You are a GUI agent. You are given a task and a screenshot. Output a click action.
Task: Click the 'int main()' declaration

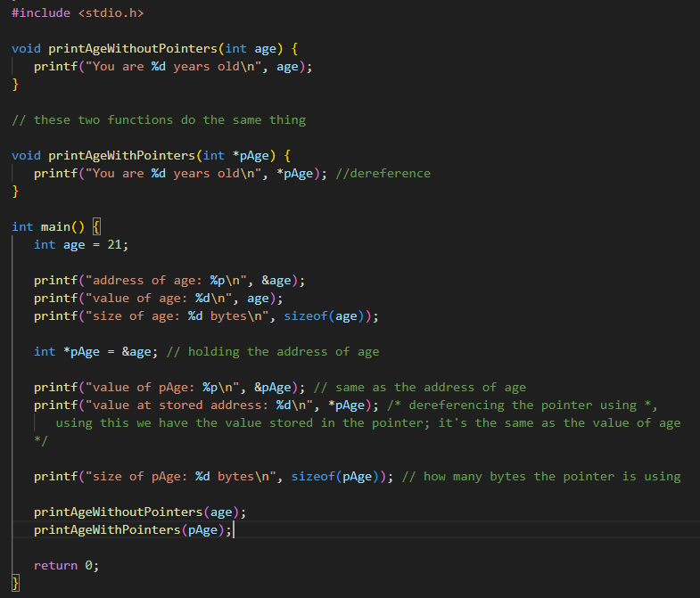click(x=48, y=227)
